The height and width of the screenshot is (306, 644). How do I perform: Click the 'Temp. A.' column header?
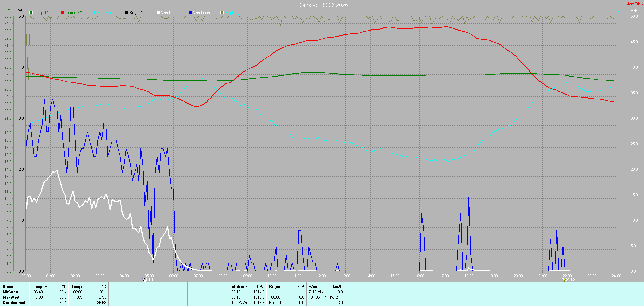pyautogui.click(x=40, y=287)
